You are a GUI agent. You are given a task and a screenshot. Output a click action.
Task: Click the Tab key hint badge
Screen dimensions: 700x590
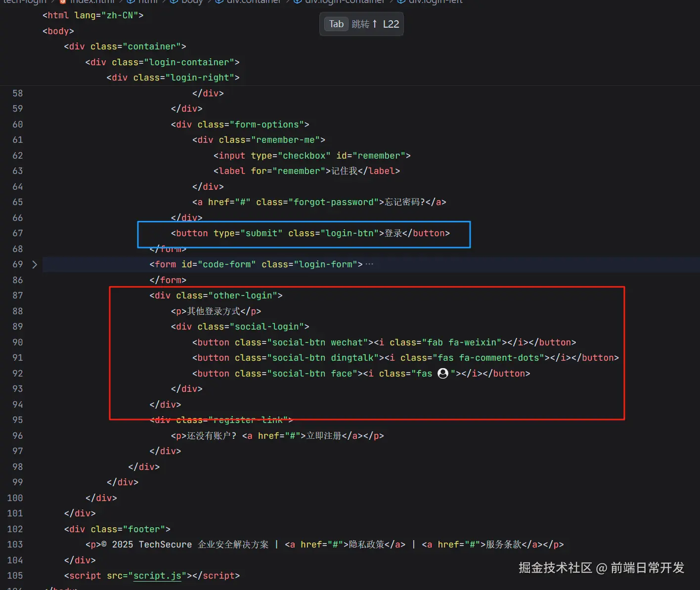[x=336, y=24]
